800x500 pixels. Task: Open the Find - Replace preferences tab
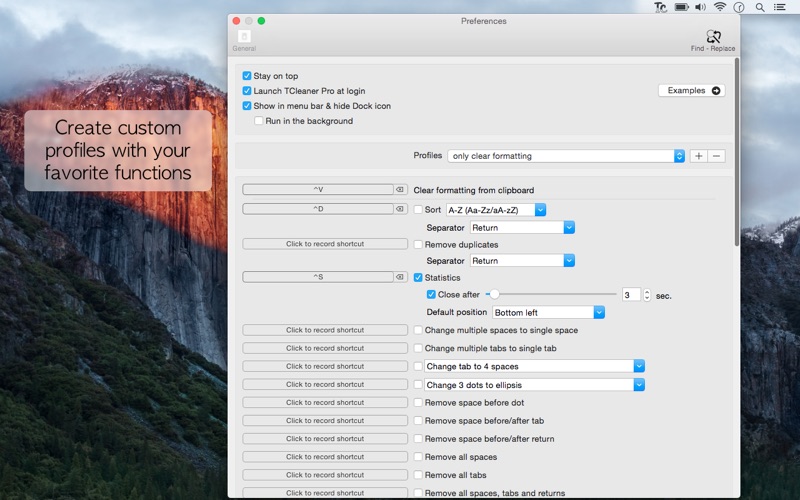711,40
